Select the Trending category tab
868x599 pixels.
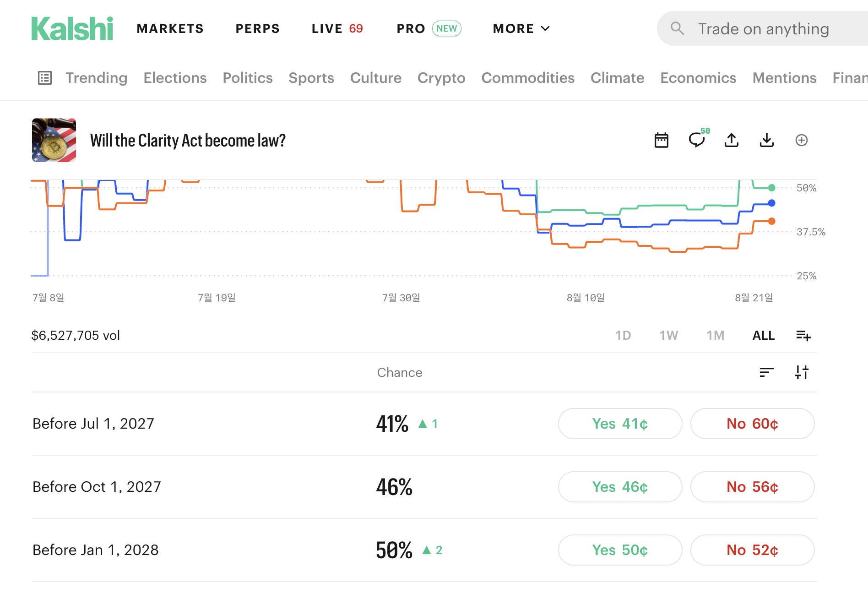tap(97, 78)
